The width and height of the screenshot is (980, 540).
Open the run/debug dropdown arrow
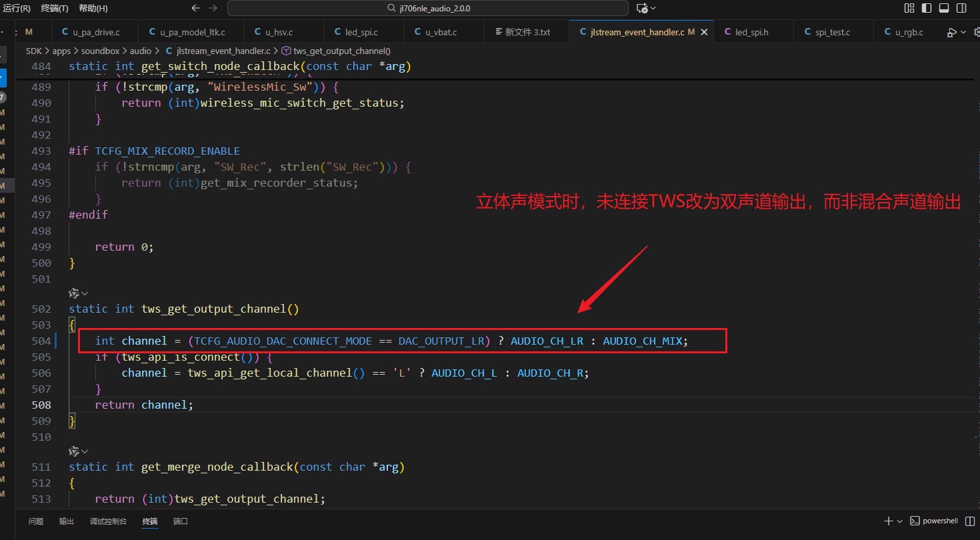(x=962, y=32)
